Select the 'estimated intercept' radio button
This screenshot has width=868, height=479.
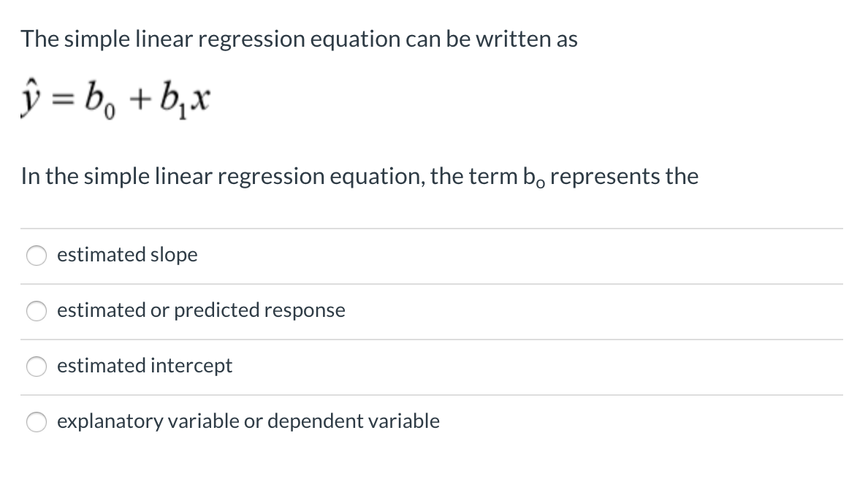(x=36, y=367)
